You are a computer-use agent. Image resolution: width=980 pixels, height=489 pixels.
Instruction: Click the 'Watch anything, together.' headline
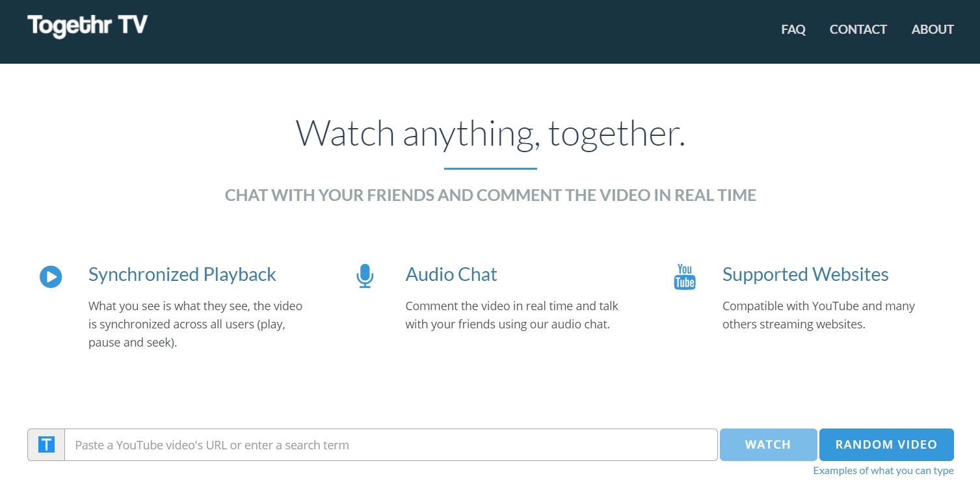pos(490,133)
